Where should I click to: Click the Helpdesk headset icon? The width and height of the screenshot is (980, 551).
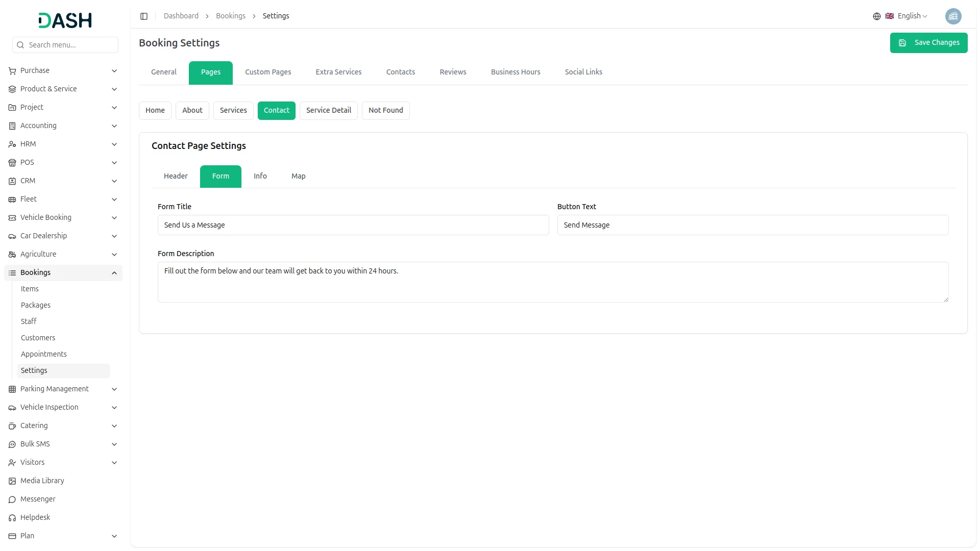(12, 518)
